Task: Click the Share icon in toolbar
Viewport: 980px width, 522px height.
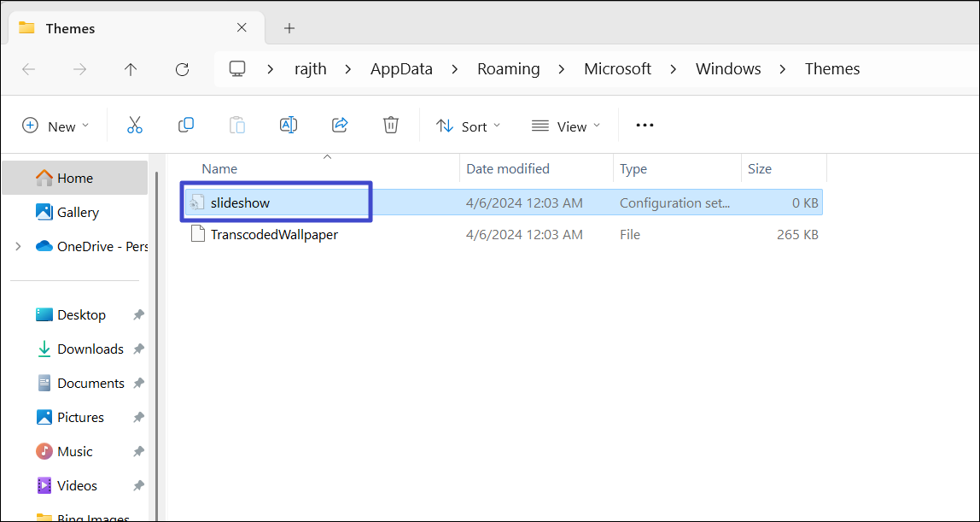Action: point(340,126)
